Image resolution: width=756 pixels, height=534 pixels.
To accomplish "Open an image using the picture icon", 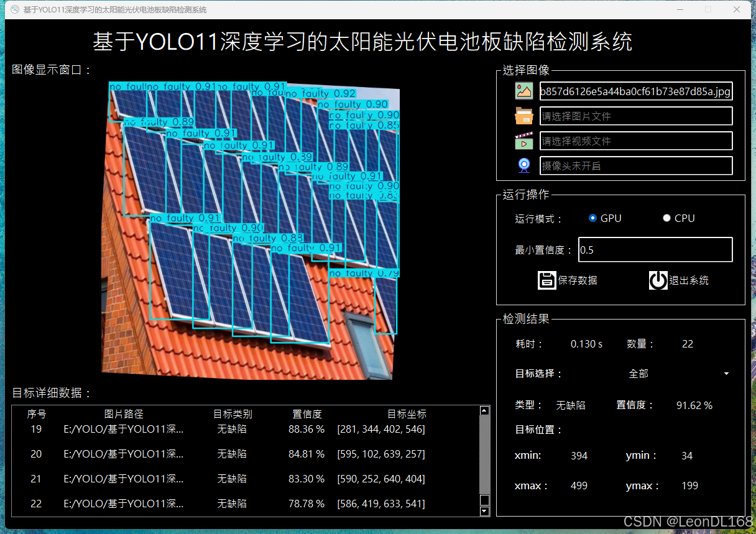I will coord(523,90).
